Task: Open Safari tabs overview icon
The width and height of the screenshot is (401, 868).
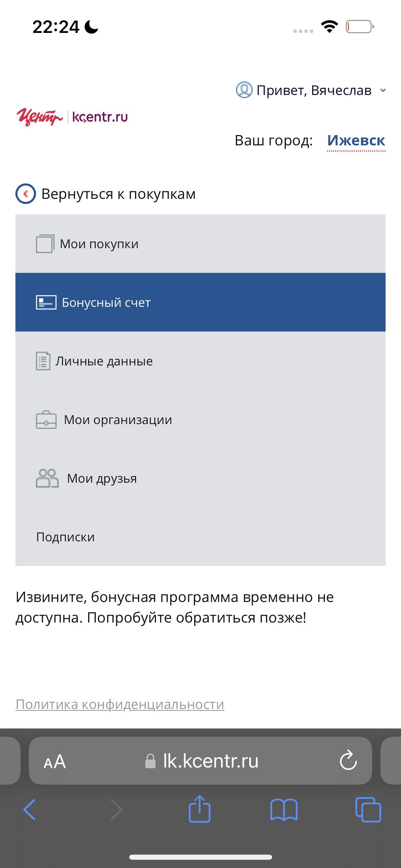Action: click(x=368, y=810)
